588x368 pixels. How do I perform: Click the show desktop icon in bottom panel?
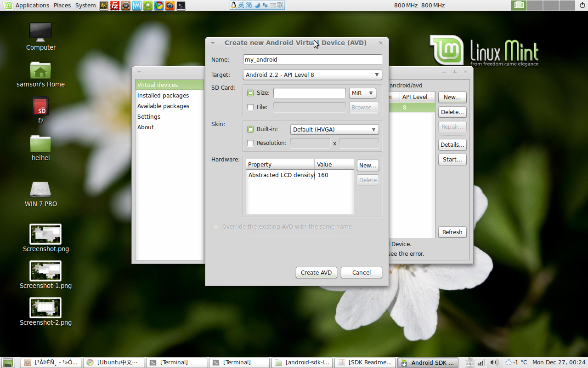pyautogui.click(x=8, y=362)
